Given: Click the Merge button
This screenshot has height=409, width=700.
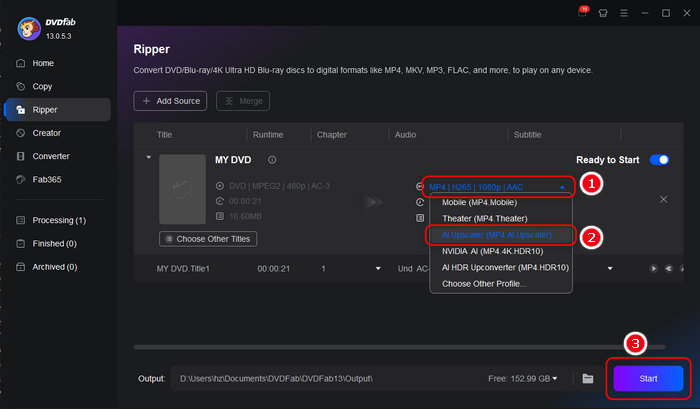Looking at the screenshot, I should click(x=243, y=101).
